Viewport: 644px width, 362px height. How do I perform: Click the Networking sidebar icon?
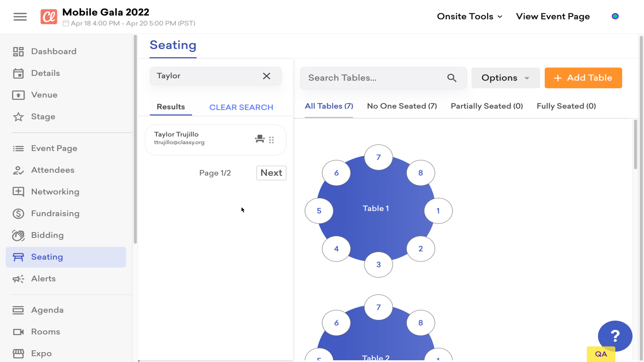[x=18, y=191]
